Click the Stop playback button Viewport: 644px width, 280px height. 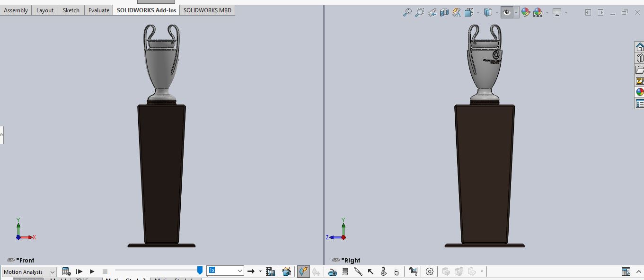click(x=105, y=271)
